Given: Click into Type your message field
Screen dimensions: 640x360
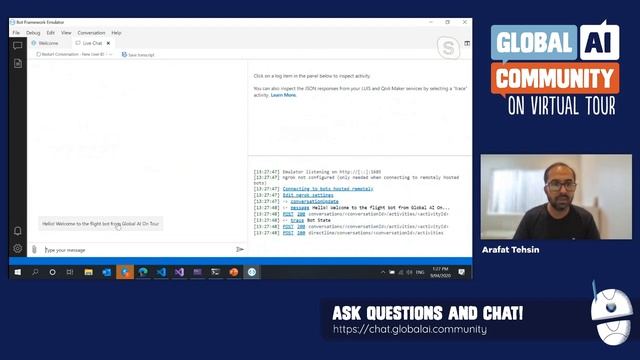Looking at the screenshot, I should coord(139,250).
